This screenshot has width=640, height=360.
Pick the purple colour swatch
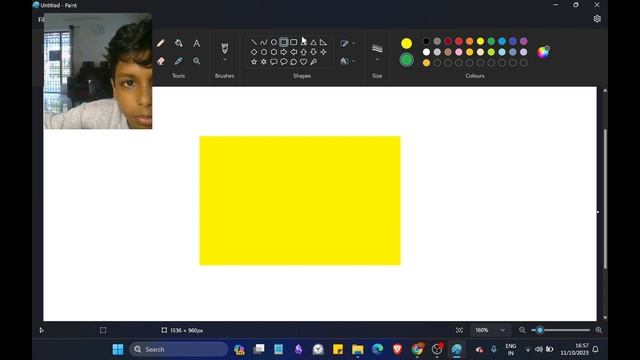(524, 41)
